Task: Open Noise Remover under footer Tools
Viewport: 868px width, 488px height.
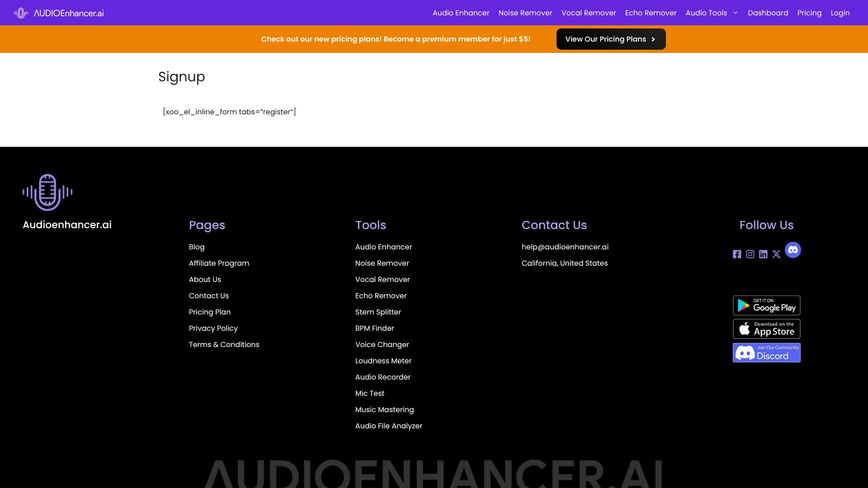Action: pyautogui.click(x=382, y=263)
